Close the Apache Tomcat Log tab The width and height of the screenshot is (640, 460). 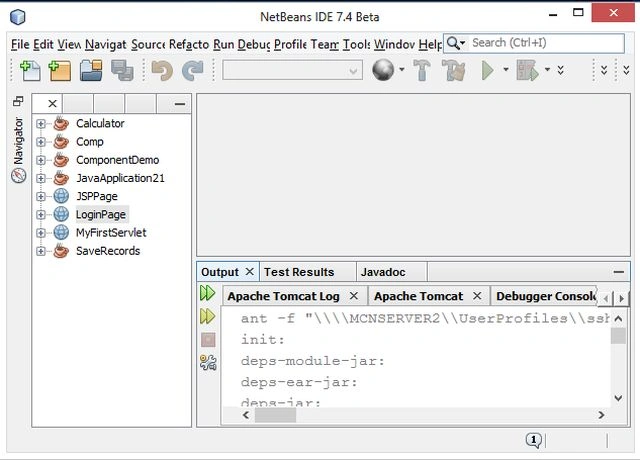click(354, 296)
